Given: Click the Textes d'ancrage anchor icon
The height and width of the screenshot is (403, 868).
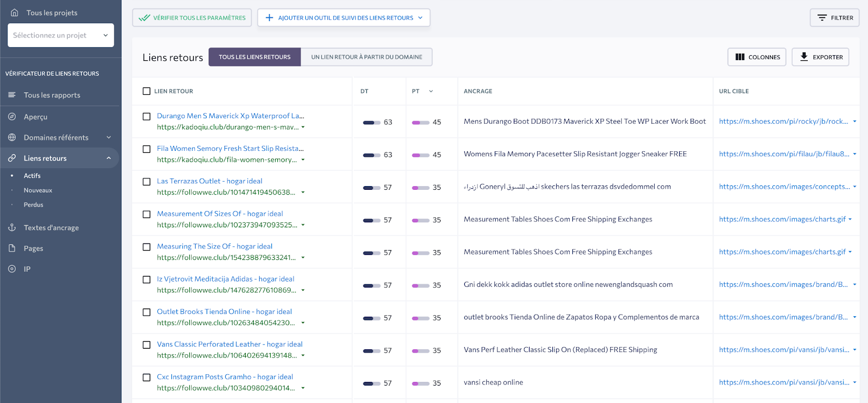Looking at the screenshot, I should tap(12, 227).
